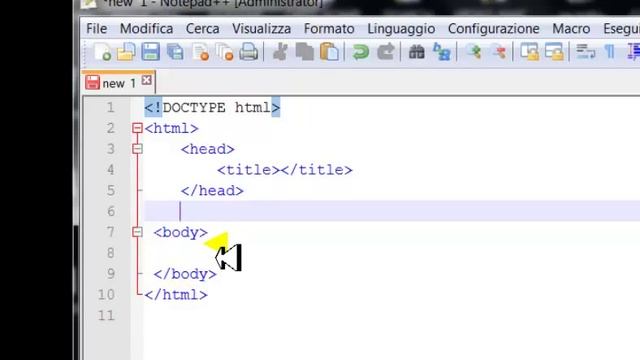Toggle word wrap icon
640x360 pixels.
coord(585,53)
